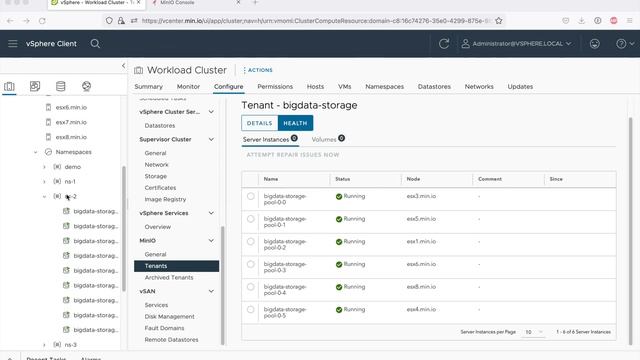
Task: Open Image Registry settings
Action: (x=165, y=199)
